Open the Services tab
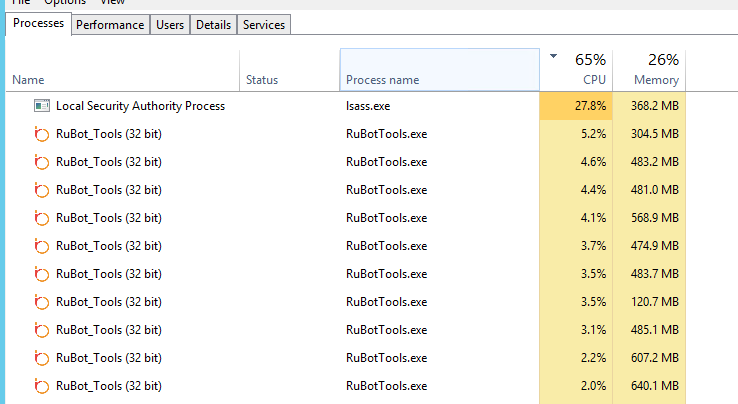The height and width of the screenshot is (404, 738). coord(264,25)
